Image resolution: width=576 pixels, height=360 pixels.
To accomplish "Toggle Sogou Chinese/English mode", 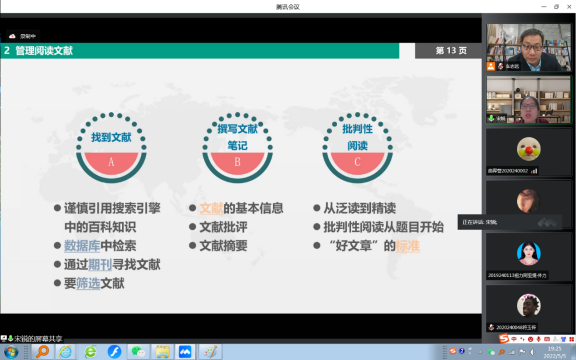I will point(514,339).
